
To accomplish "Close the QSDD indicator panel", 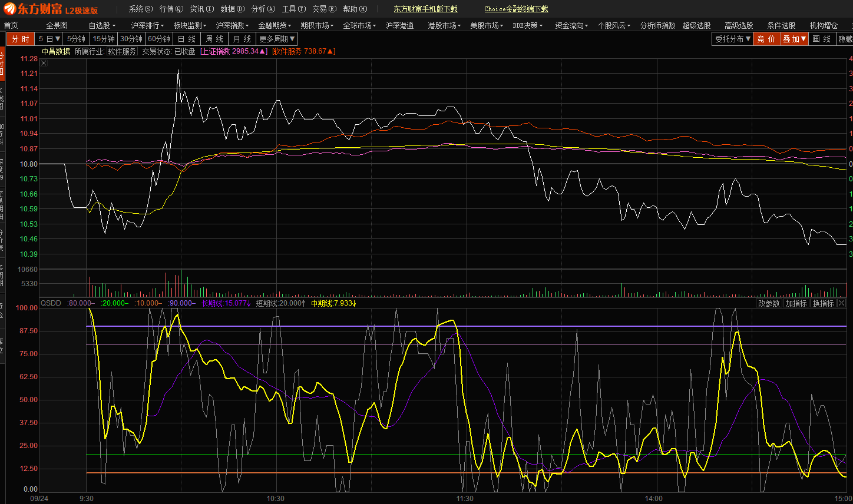I will pos(841,303).
